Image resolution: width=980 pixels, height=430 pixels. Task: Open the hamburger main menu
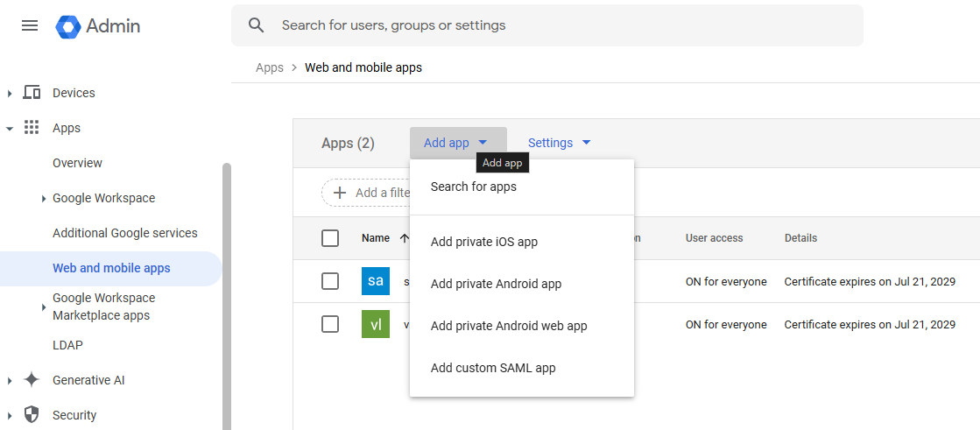[x=30, y=25]
